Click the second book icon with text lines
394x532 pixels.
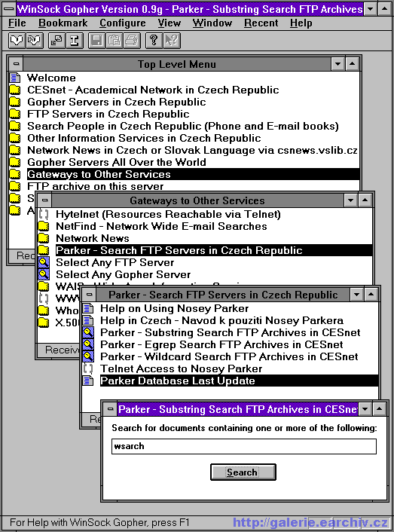[35, 41]
